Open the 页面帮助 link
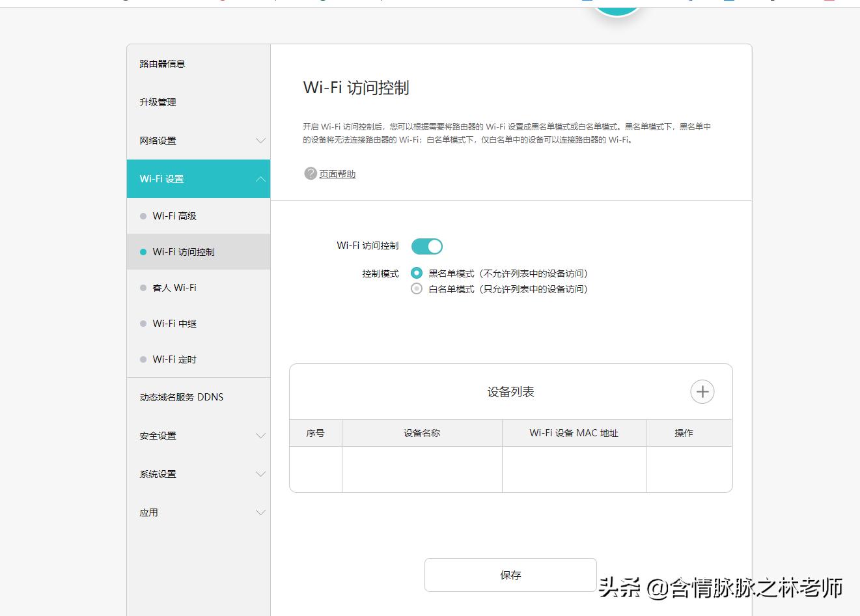 [336, 174]
